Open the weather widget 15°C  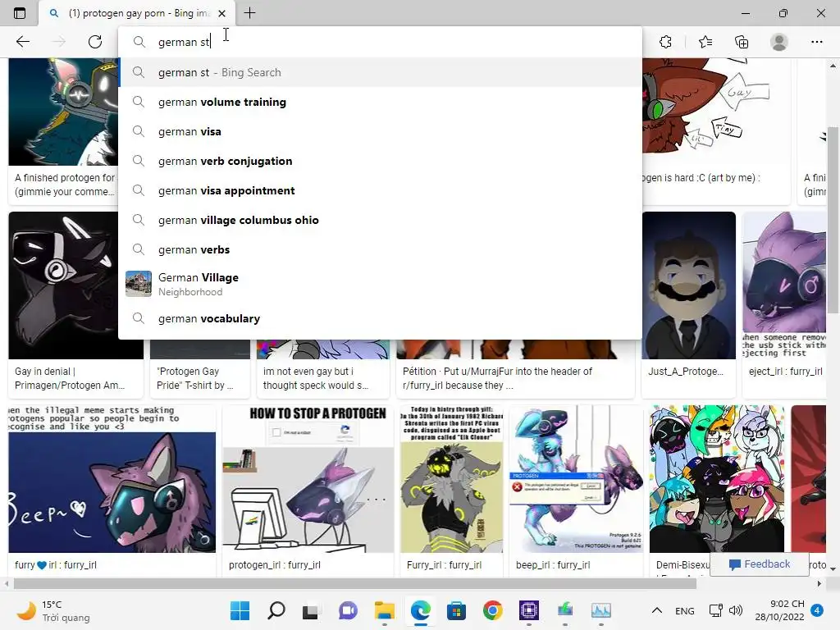click(x=53, y=610)
